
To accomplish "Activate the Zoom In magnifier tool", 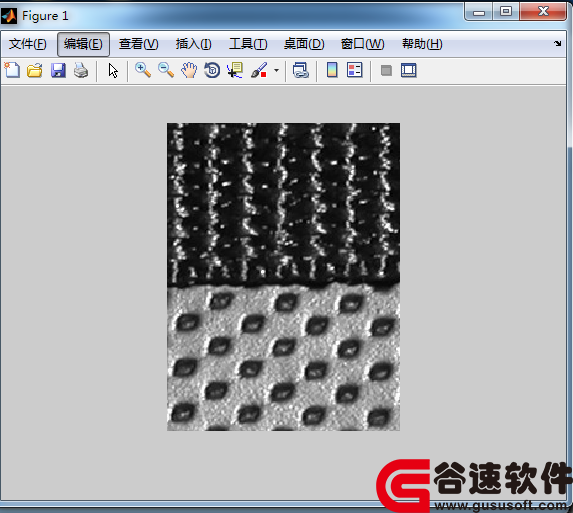I will tap(143, 70).
